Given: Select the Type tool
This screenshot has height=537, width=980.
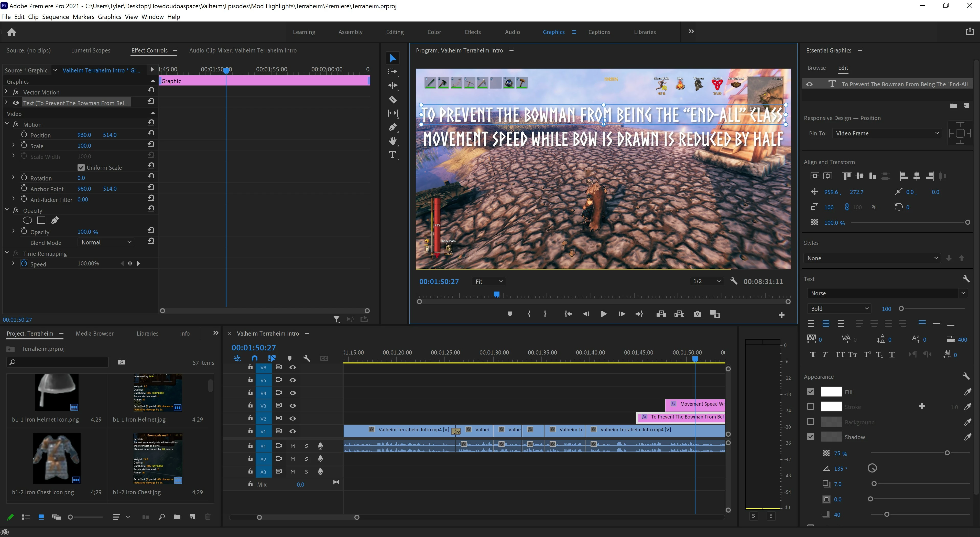Looking at the screenshot, I should coord(393,155).
